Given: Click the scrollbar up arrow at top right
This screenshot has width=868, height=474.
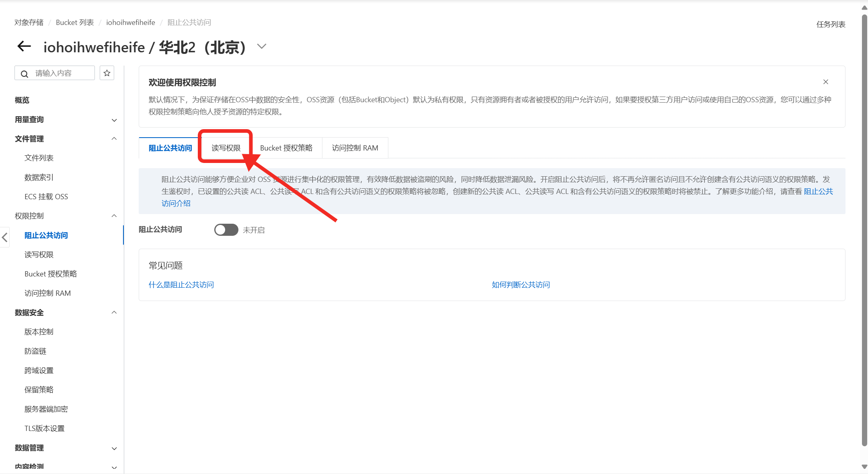Looking at the screenshot, I should click(x=864, y=8).
